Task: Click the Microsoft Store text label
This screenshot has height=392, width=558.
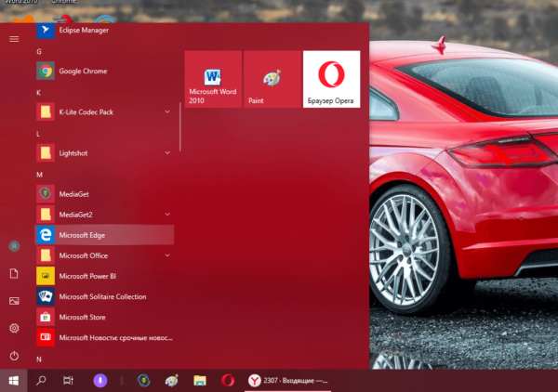Action: click(82, 317)
